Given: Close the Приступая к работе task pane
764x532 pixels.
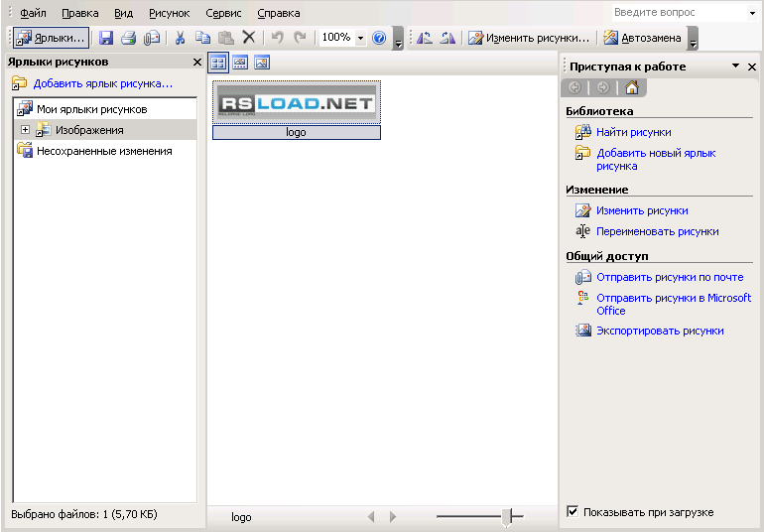Looking at the screenshot, I should [752, 66].
